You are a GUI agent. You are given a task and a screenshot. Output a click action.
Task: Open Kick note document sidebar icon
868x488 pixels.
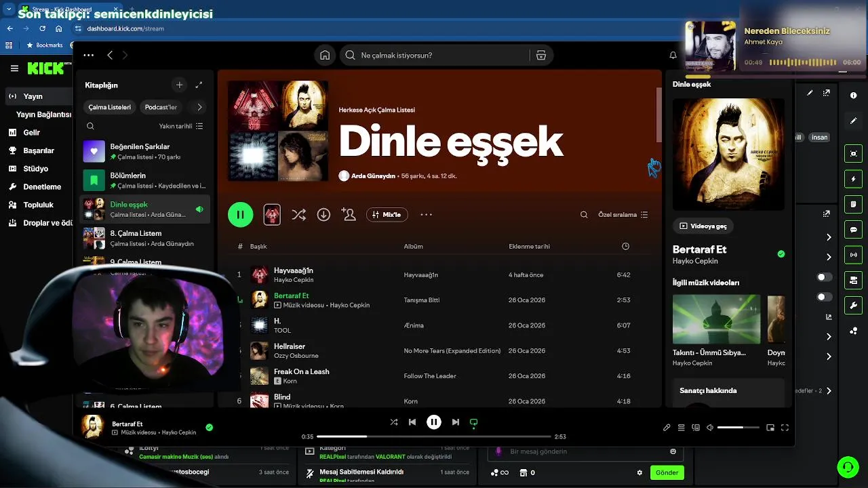(853, 204)
